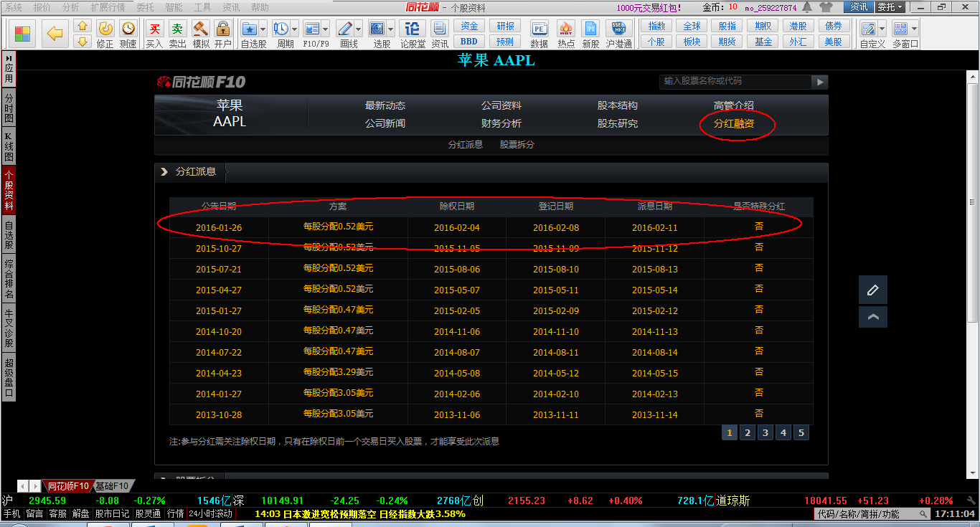980x527 pixels.
Task: Click the 1000元交易红包 promo link
Action: (649, 7)
